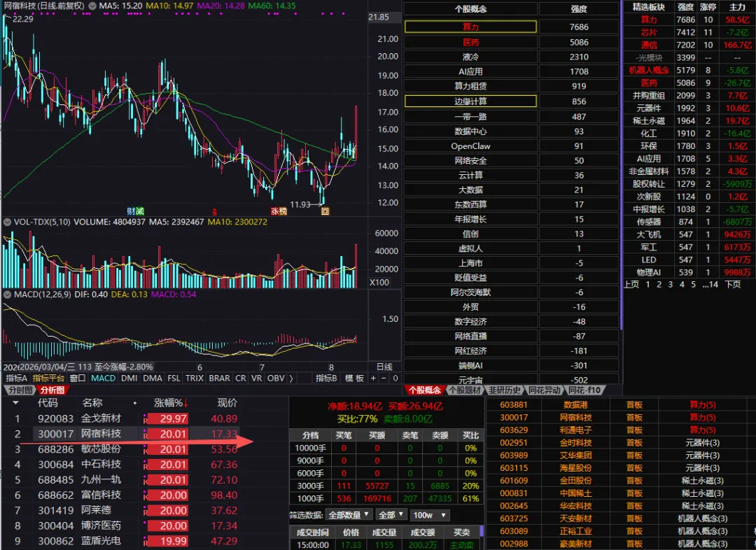The width and height of the screenshot is (756, 550).
Task: Sort by 强度 in 个股概念 header
Action: pyautogui.click(x=579, y=8)
